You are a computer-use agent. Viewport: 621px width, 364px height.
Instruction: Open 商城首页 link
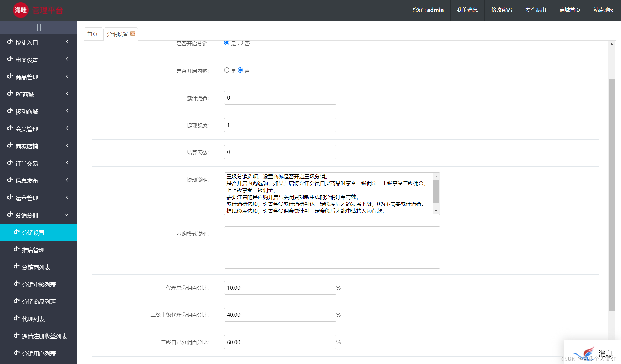click(x=569, y=10)
